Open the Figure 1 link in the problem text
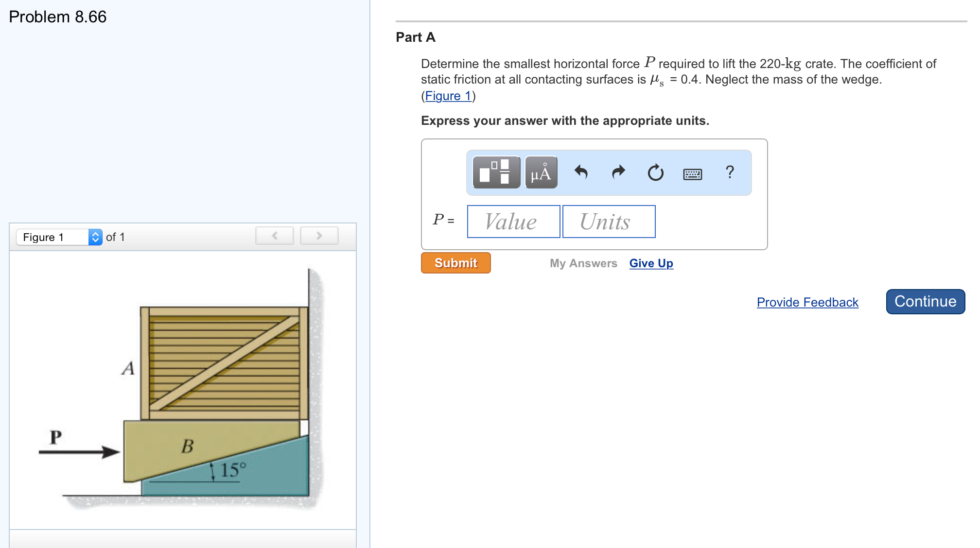Image resolution: width=980 pixels, height=548 pixels. pyautogui.click(x=448, y=96)
